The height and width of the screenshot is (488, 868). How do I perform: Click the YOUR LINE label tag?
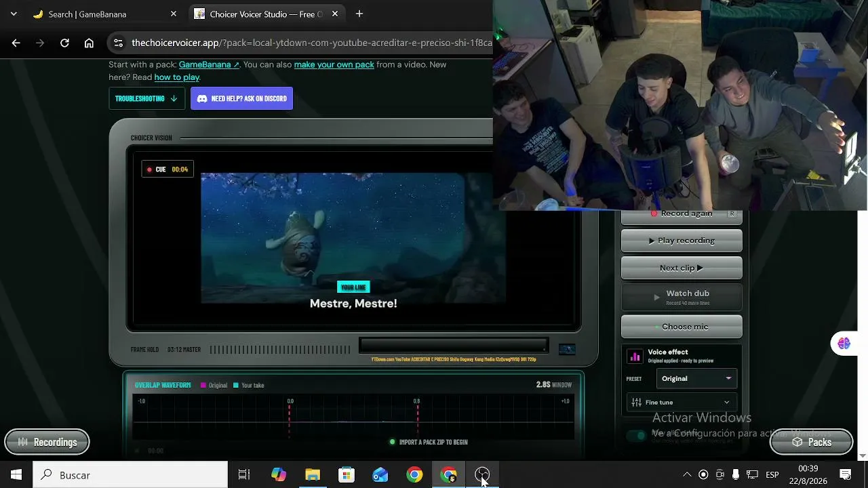pos(353,287)
